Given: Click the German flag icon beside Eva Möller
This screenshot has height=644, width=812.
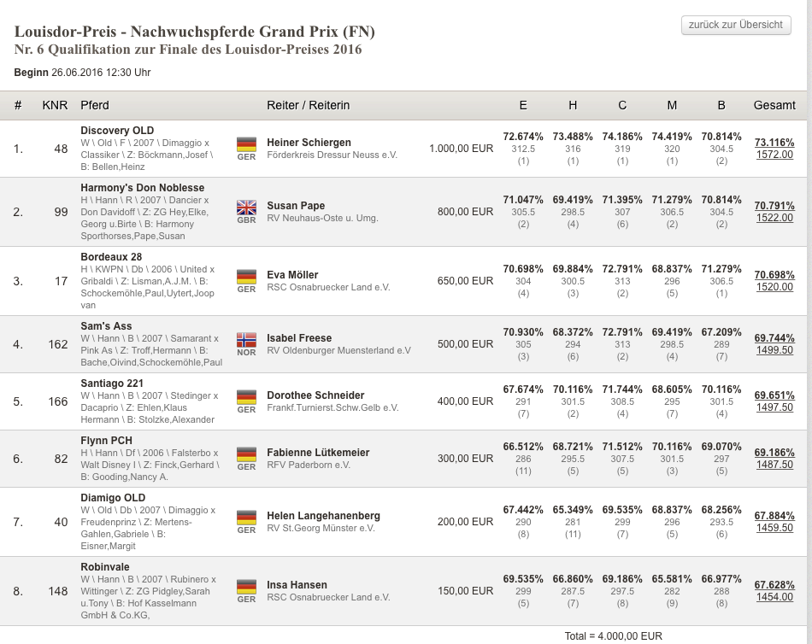Looking at the screenshot, I should [x=246, y=276].
